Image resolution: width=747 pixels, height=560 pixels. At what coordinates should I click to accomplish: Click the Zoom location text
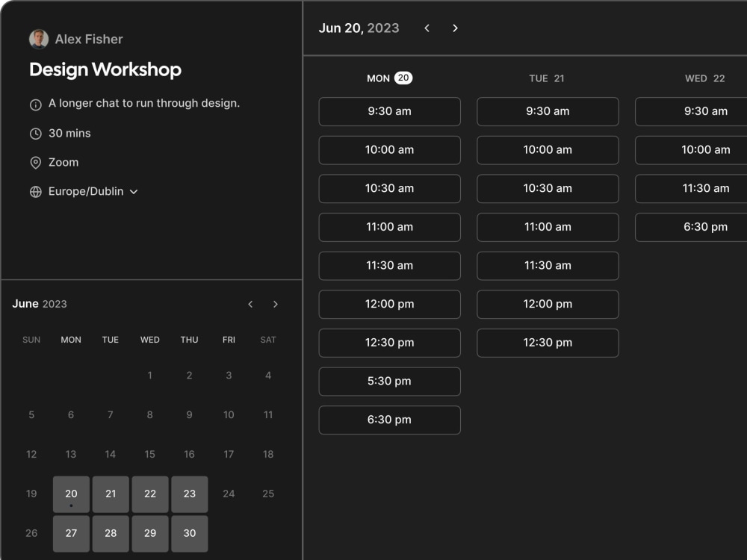coord(63,162)
